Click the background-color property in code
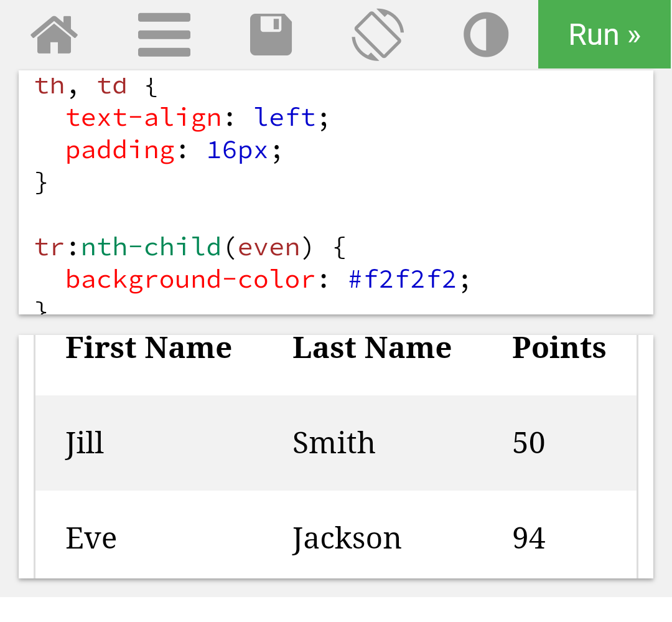This screenshot has height=622, width=672. click(190, 280)
